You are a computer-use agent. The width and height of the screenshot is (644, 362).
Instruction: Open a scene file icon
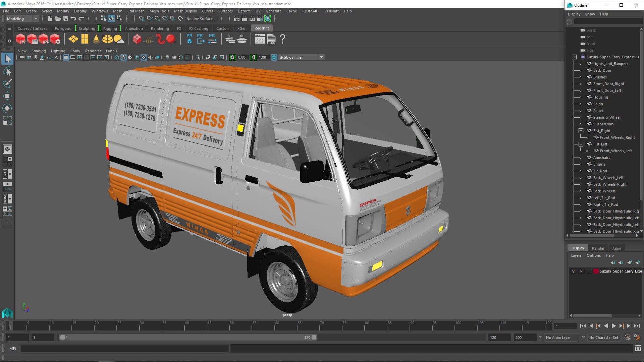tap(58, 19)
